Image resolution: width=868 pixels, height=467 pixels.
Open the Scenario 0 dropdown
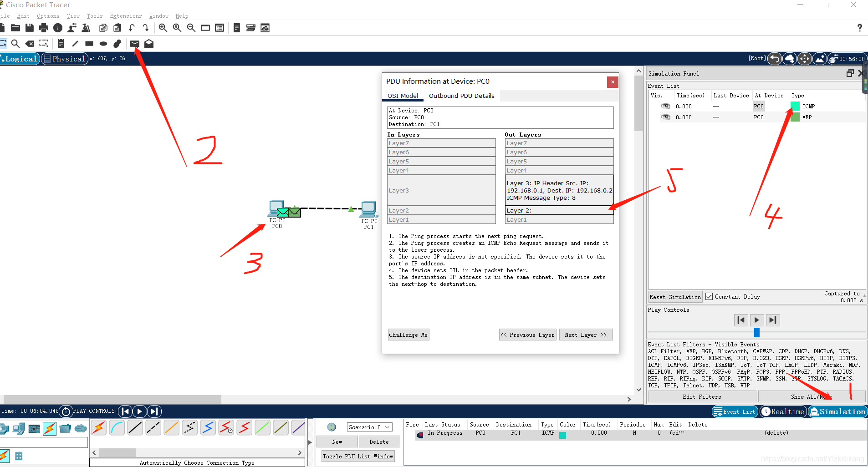[x=369, y=427]
